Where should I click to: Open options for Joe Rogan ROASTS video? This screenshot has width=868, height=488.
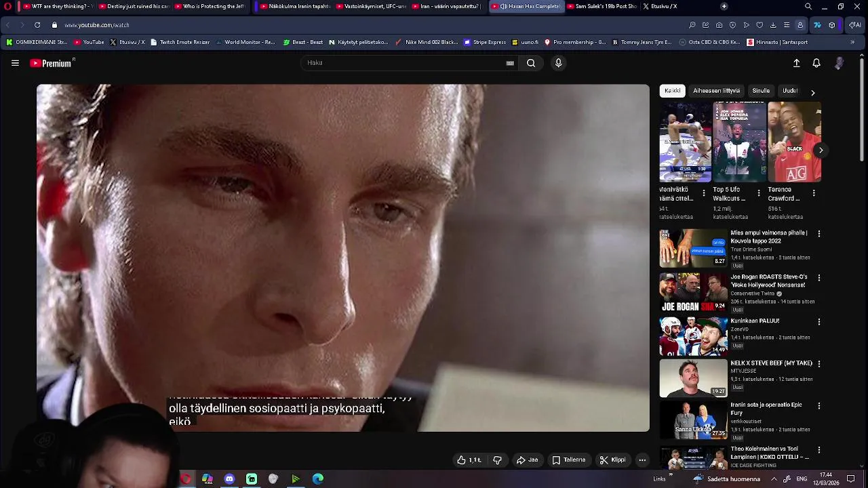[x=818, y=278]
